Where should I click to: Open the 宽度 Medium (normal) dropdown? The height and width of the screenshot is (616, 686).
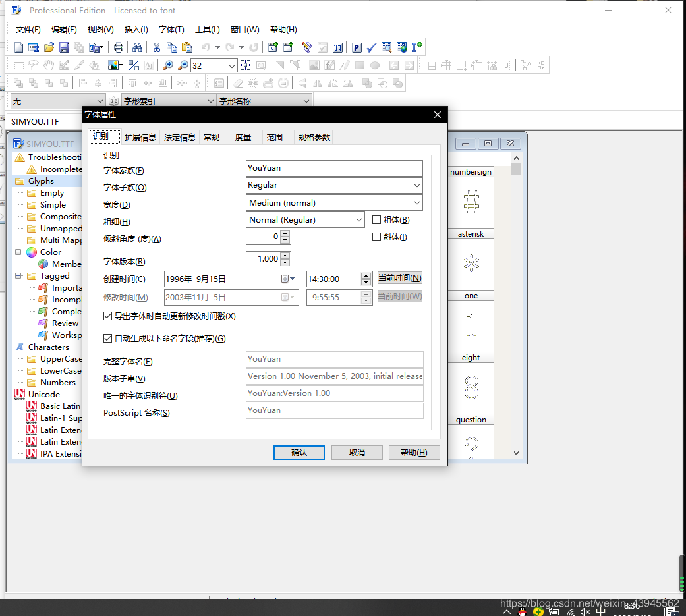pos(417,202)
